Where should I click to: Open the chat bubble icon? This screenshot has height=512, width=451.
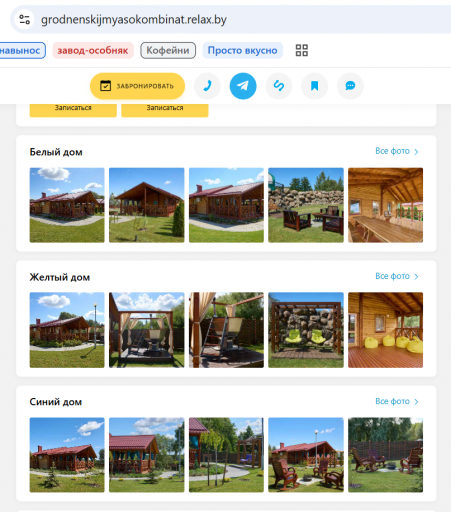[350, 86]
